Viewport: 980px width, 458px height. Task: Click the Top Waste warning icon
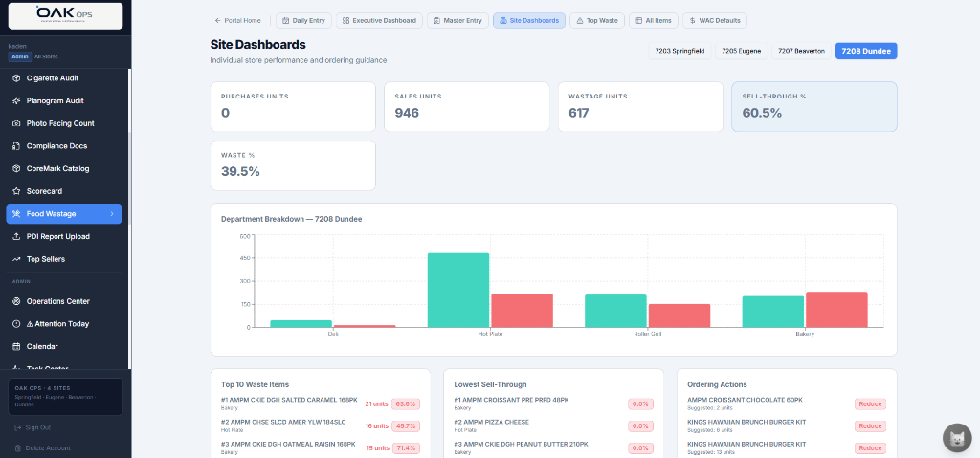[x=579, y=21]
